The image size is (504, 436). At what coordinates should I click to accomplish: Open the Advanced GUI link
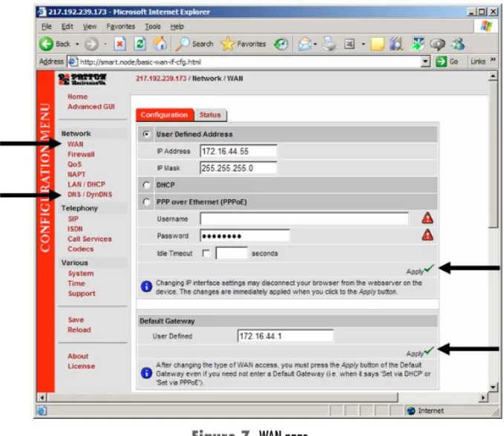[x=91, y=106]
